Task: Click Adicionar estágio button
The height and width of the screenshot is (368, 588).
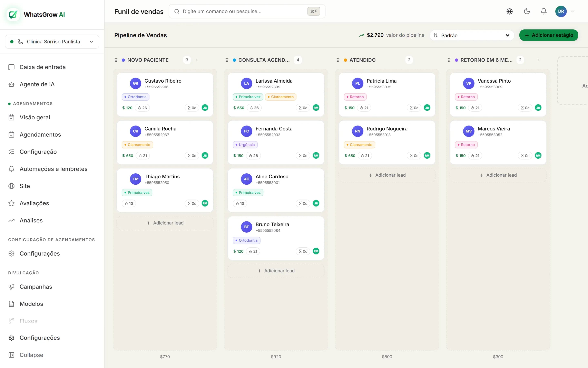Action: click(x=549, y=35)
